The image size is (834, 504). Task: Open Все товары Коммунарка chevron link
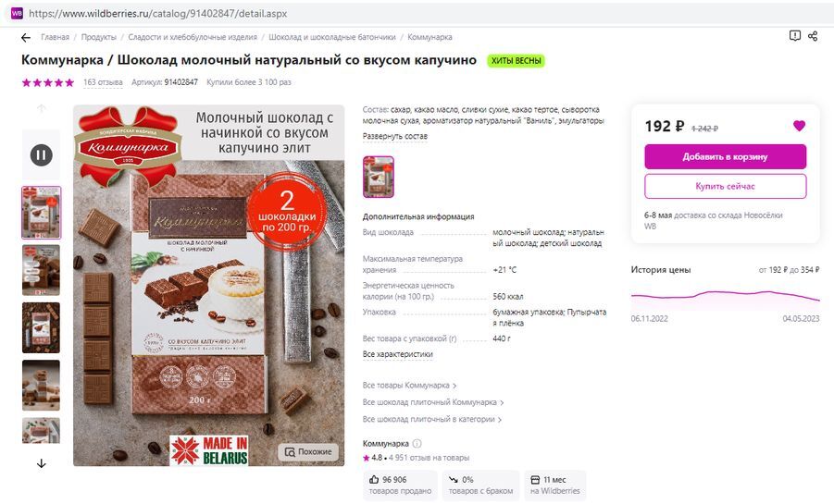(x=409, y=385)
